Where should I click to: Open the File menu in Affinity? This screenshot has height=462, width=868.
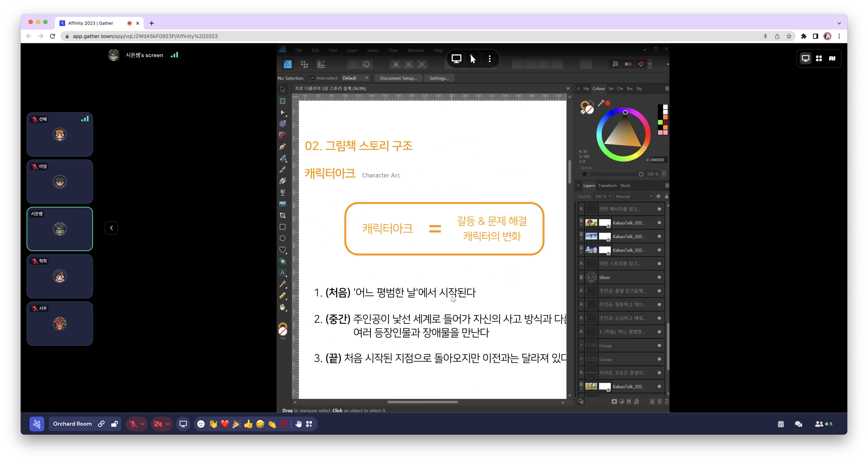pyautogui.click(x=299, y=50)
